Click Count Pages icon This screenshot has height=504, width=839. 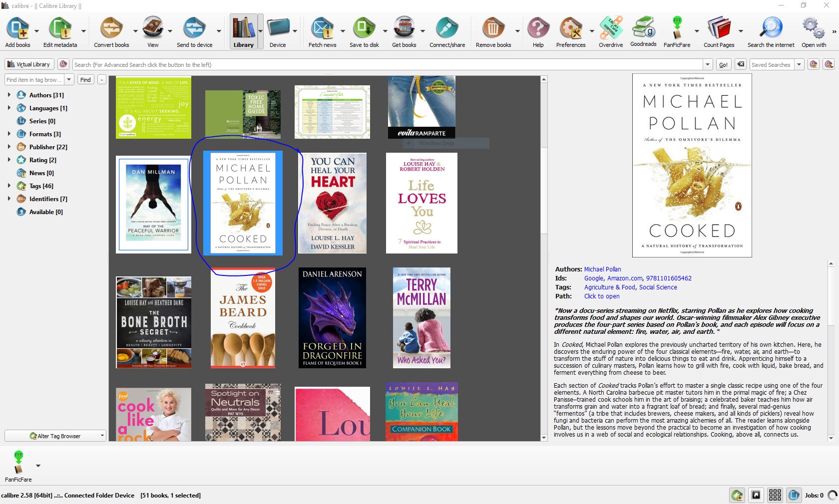tap(719, 28)
